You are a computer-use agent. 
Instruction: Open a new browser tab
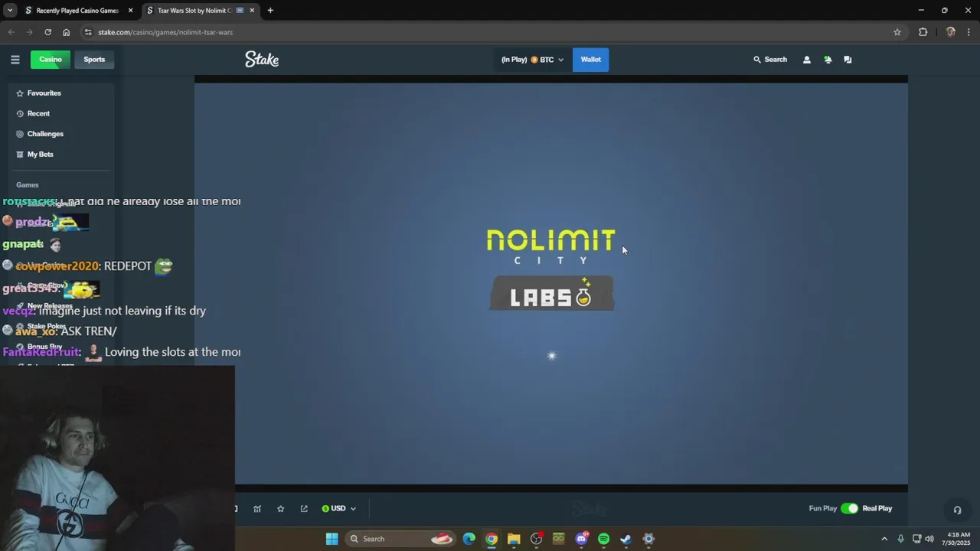[x=270, y=11]
